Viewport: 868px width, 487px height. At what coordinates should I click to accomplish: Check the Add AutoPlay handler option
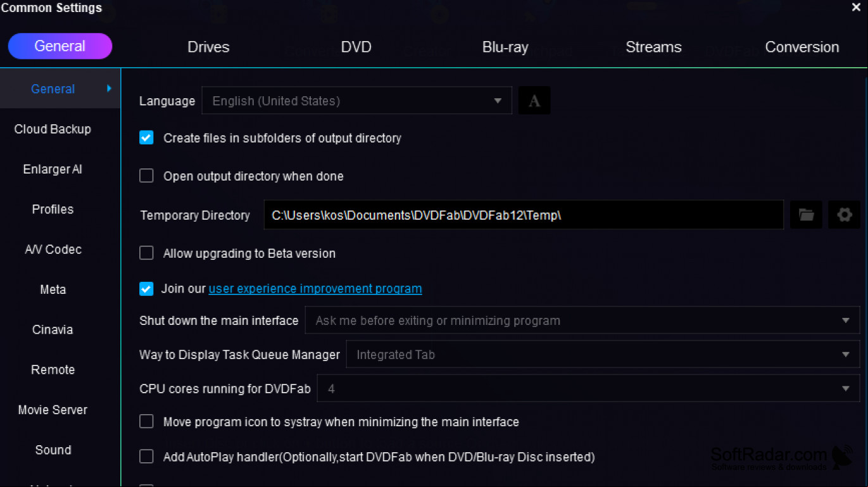click(146, 456)
